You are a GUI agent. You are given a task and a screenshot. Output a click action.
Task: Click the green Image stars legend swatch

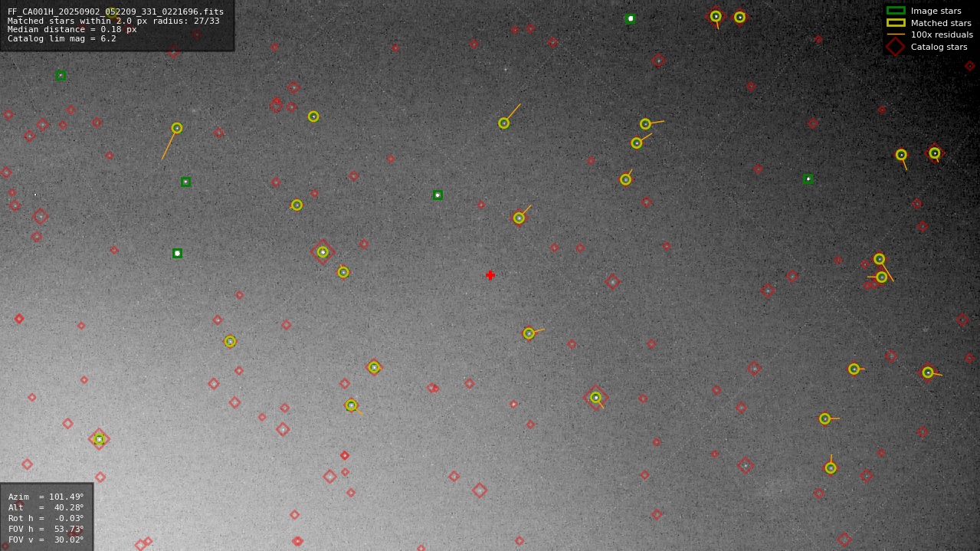click(896, 11)
